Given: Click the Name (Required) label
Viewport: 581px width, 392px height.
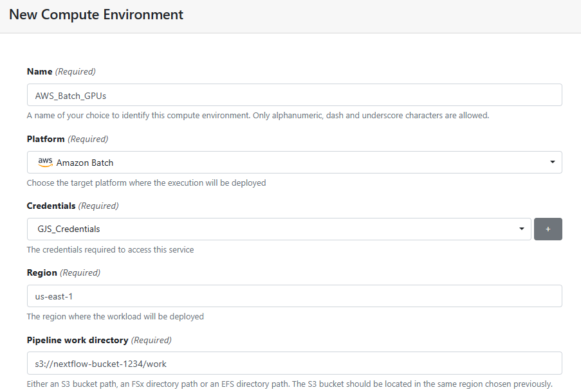Looking at the screenshot, I should coord(61,71).
